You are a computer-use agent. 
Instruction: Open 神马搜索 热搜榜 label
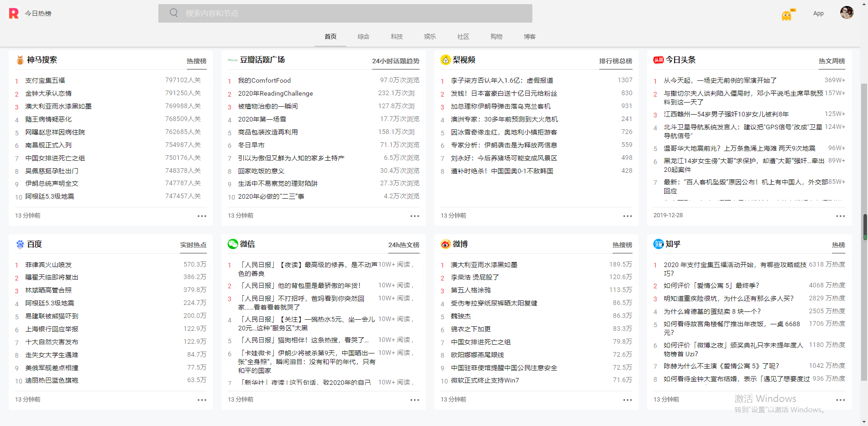(x=197, y=61)
